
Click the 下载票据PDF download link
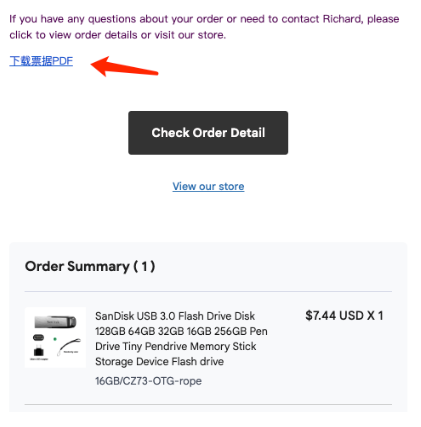point(41,61)
